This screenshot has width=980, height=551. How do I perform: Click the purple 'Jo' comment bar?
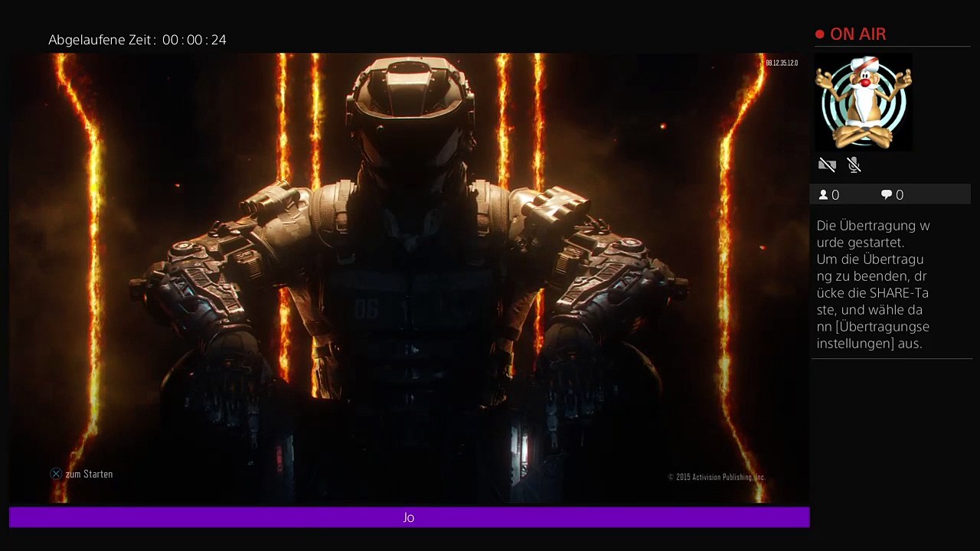tap(409, 517)
